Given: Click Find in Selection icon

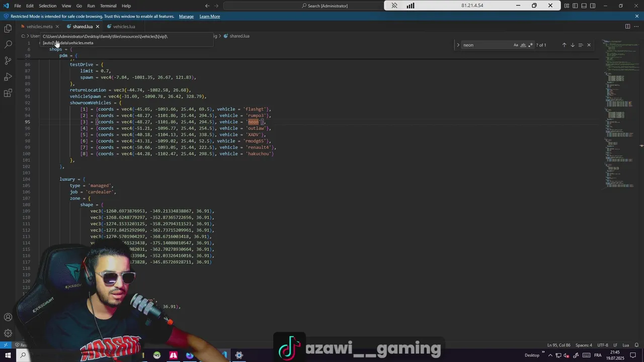Looking at the screenshot, I should click(581, 45).
